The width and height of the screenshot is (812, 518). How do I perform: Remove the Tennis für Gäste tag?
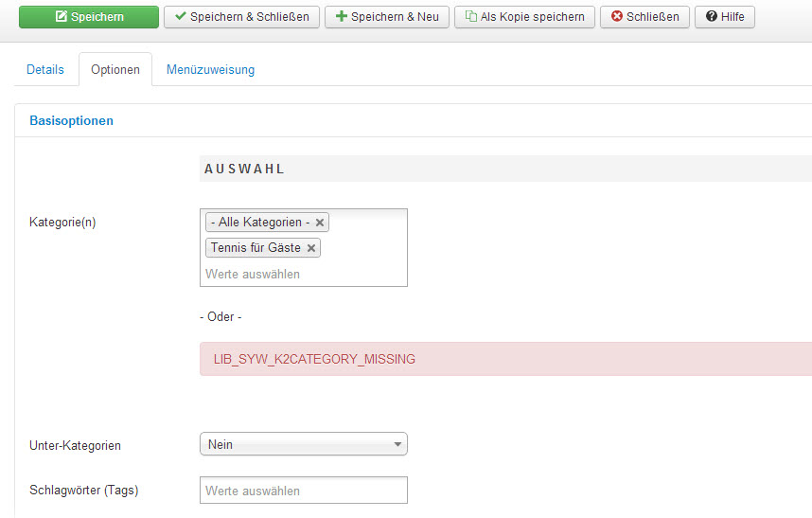[311, 248]
